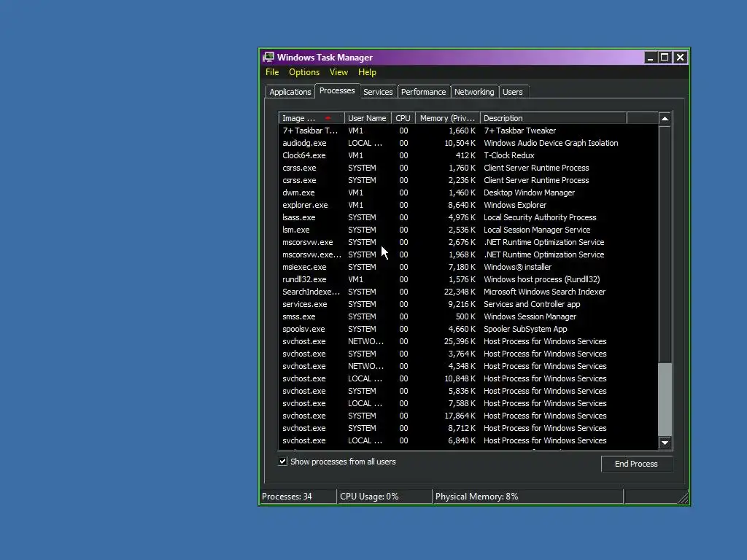747x560 pixels.
Task: Select the lsass.exe process
Action: [468, 217]
